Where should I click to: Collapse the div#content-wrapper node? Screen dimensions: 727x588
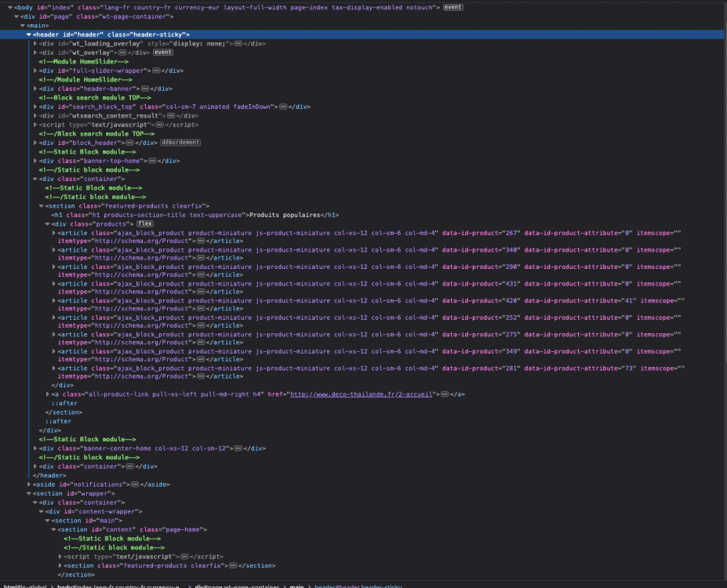point(42,511)
